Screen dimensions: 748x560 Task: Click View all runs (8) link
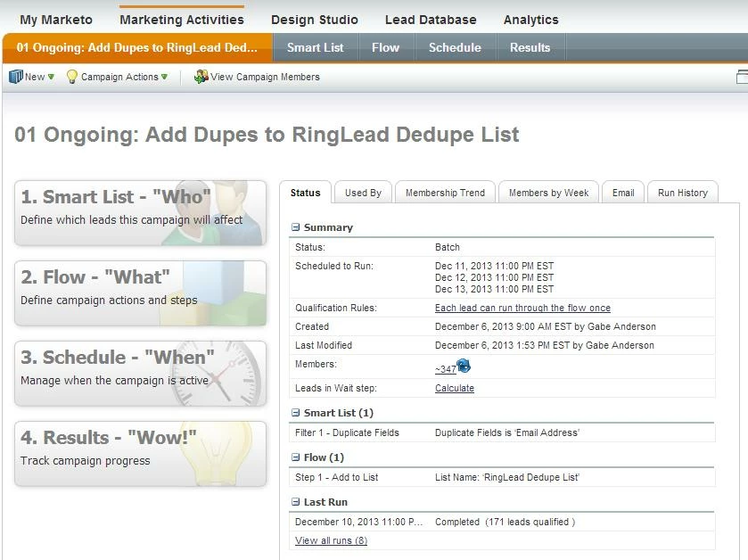click(331, 540)
